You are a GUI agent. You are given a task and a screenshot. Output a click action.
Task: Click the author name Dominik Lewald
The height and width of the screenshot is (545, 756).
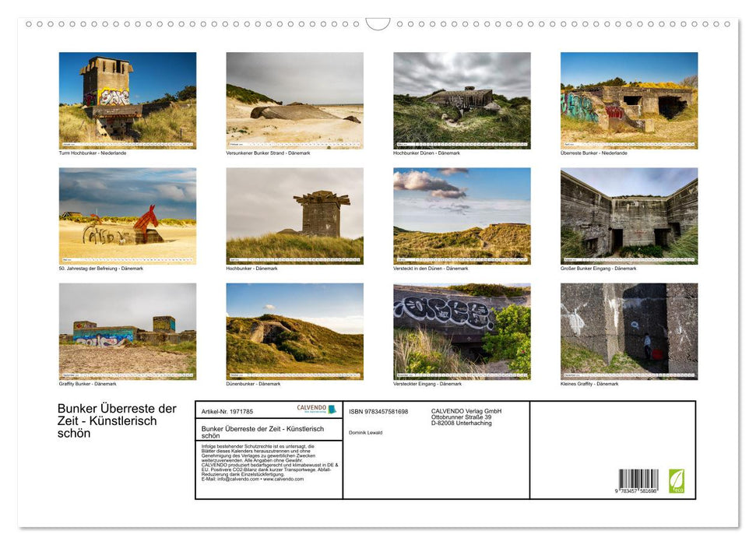click(367, 433)
